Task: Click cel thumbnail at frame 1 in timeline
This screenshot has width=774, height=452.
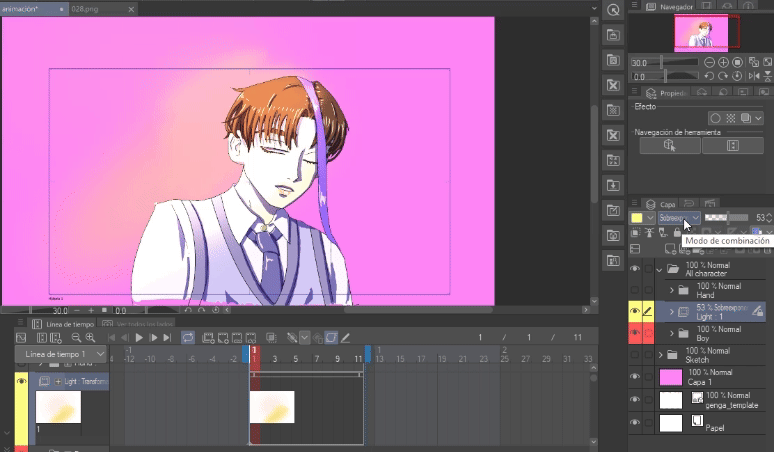Action: (272, 407)
